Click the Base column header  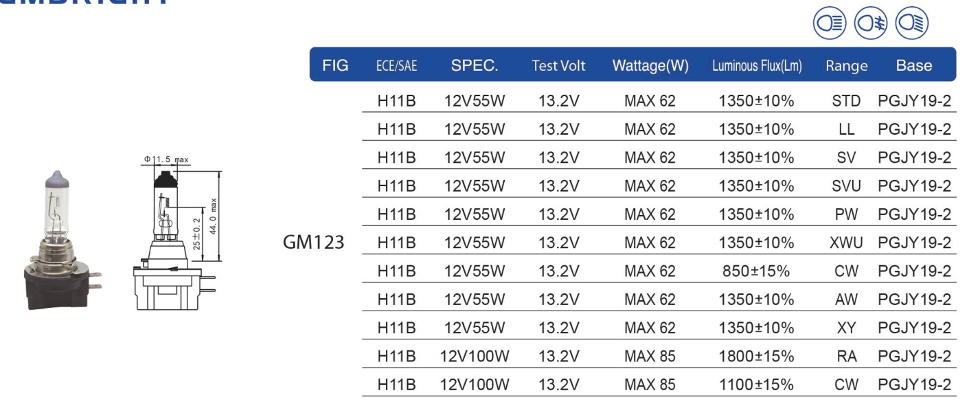click(914, 65)
